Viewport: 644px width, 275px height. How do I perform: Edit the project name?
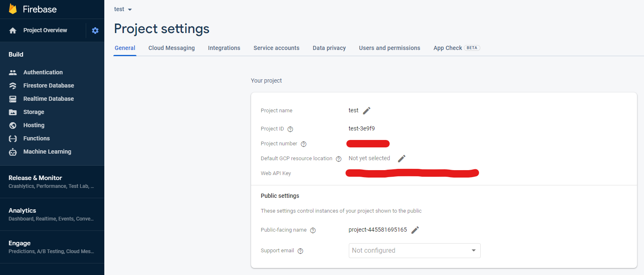366,110
